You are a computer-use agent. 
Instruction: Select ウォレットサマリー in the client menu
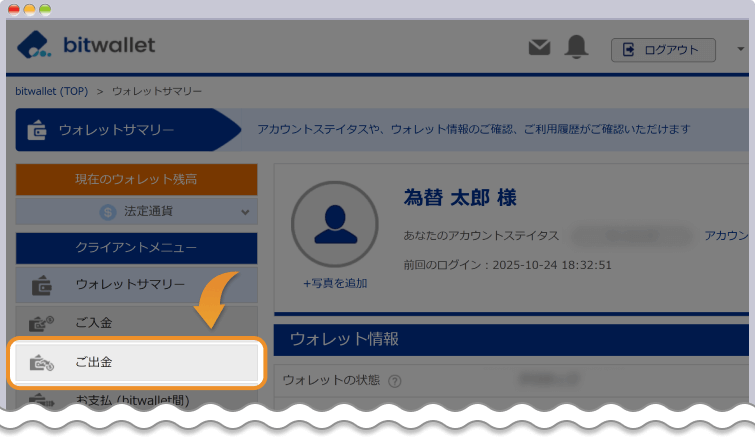[137, 285]
